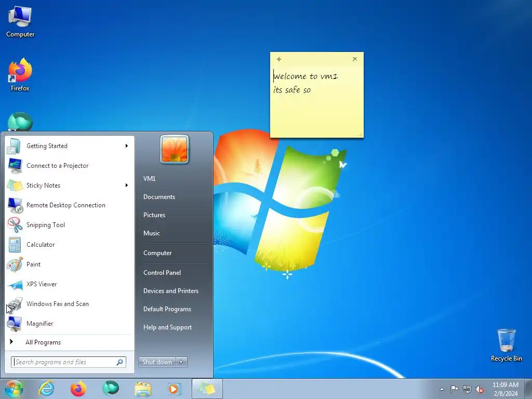Screen dimensions: 532x399
Task: Click the Shut down button
Action: pyautogui.click(x=157, y=362)
